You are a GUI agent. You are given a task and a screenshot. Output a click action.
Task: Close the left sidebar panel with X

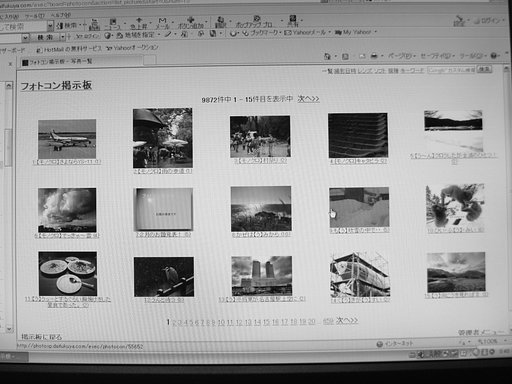(x=10, y=63)
